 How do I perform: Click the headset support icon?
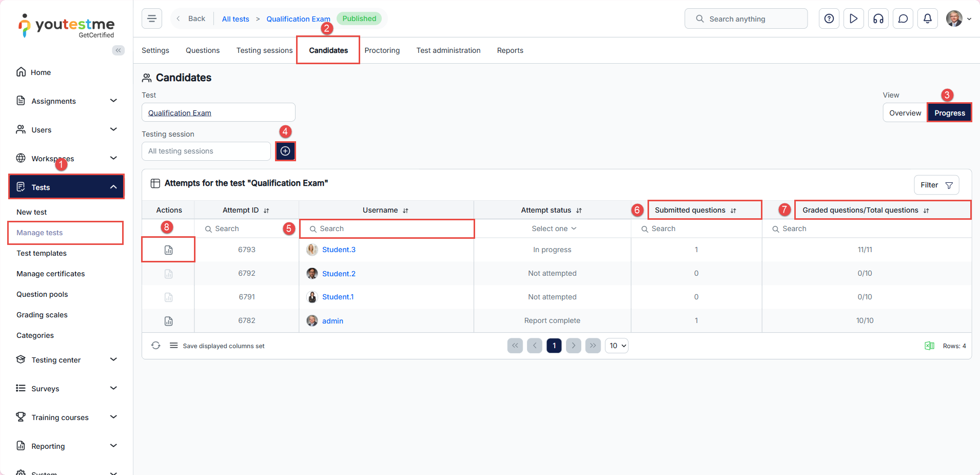pos(878,18)
